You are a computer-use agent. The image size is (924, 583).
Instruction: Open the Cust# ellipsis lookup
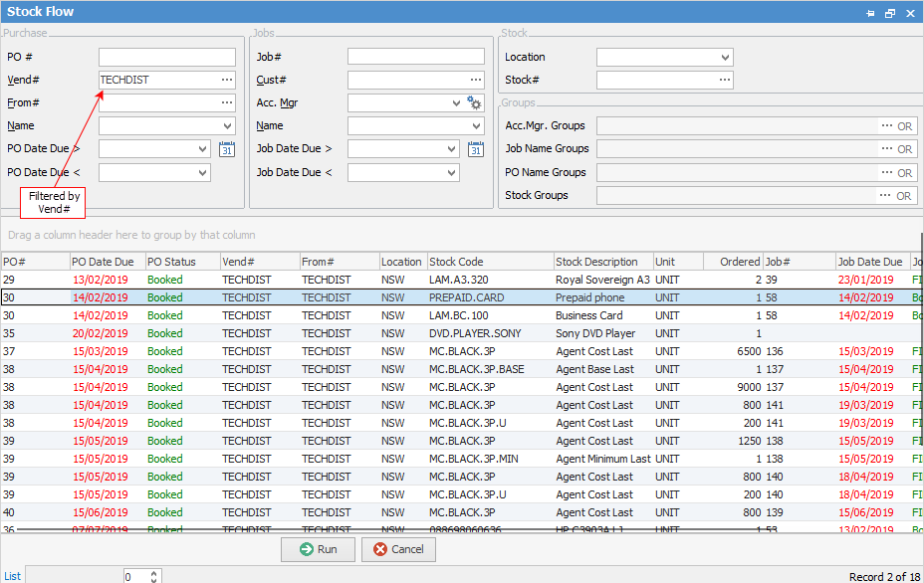pos(476,80)
